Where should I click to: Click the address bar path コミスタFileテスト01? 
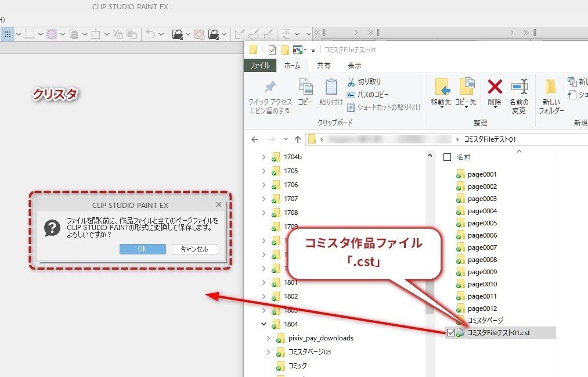(x=490, y=139)
